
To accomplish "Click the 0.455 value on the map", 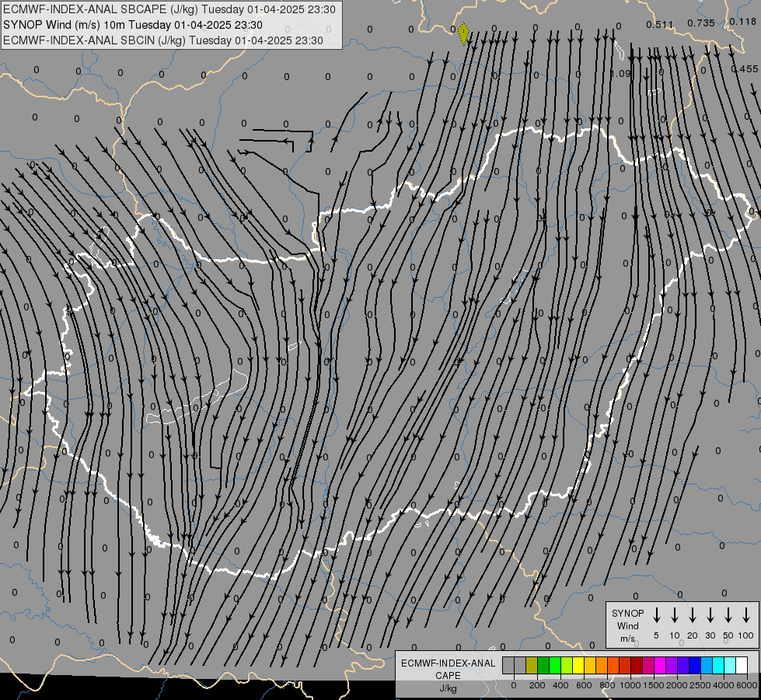I will tap(745, 69).
